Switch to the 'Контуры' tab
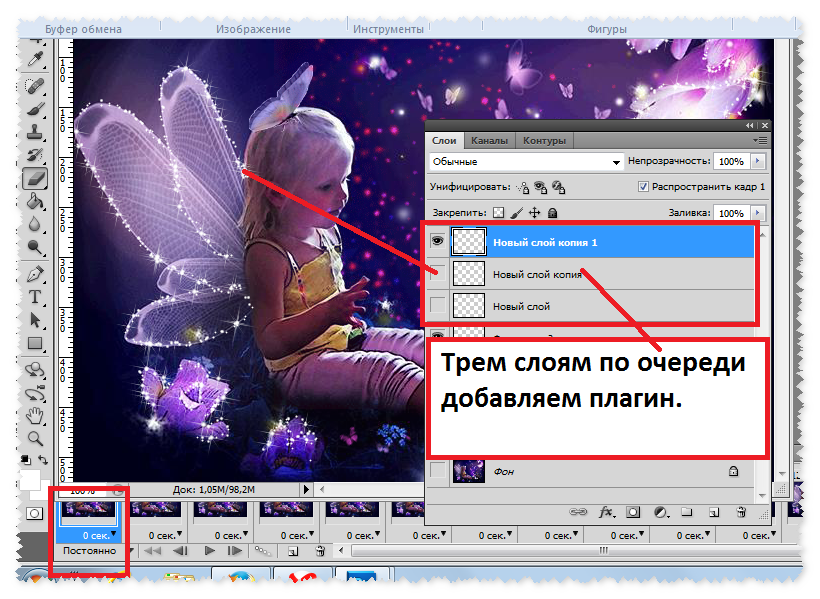 click(544, 141)
